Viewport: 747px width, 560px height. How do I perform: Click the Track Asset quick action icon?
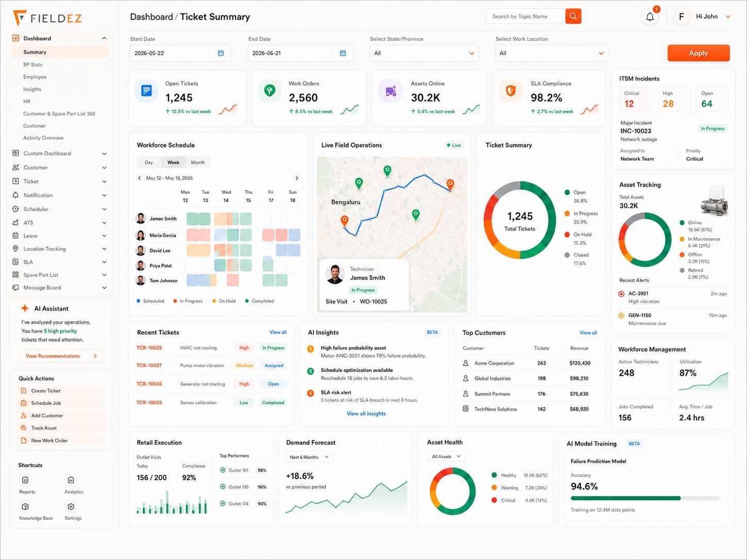[x=24, y=428]
